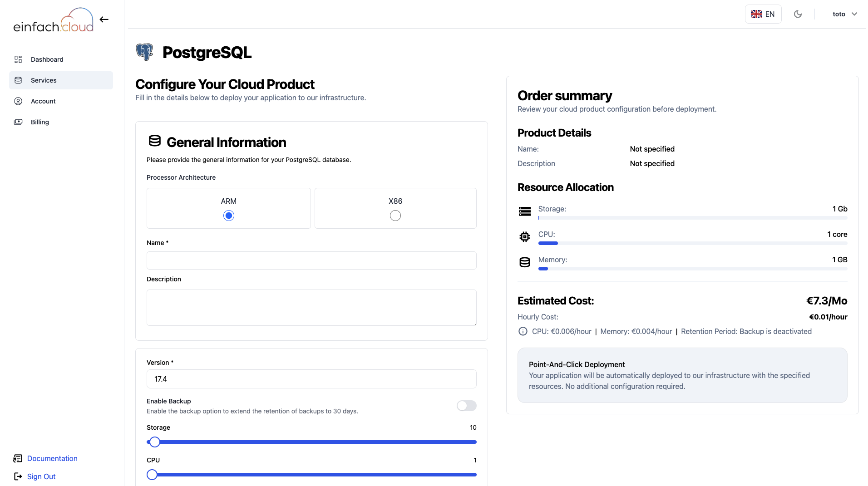Toggle dark mode with moon icon

pos(798,14)
